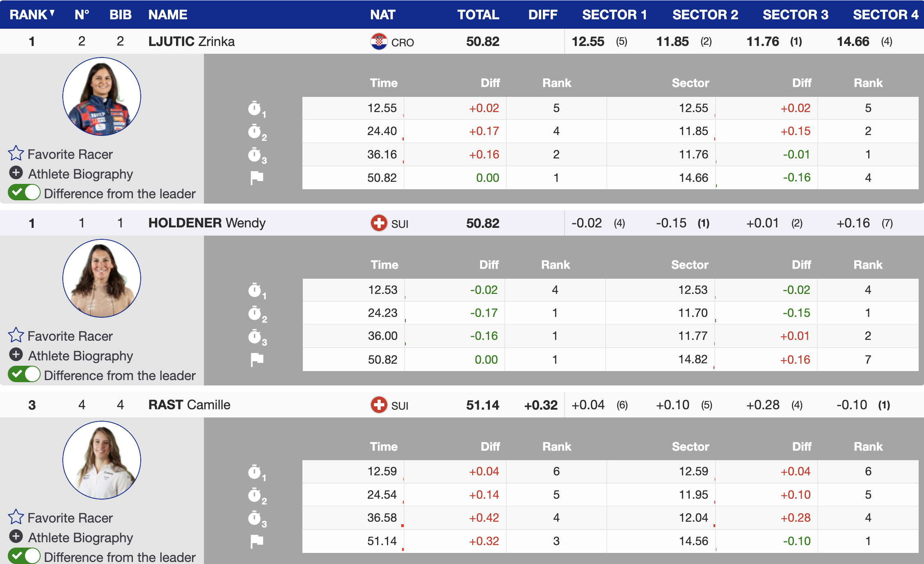Image resolution: width=924 pixels, height=564 pixels.
Task: Click favorite star icon for Rast Camille
Action: pyautogui.click(x=16, y=517)
